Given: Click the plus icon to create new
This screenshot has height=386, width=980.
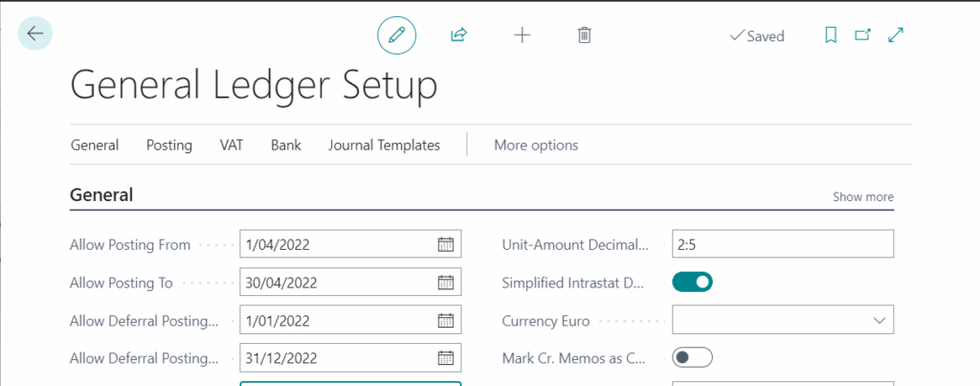Looking at the screenshot, I should tap(522, 35).
